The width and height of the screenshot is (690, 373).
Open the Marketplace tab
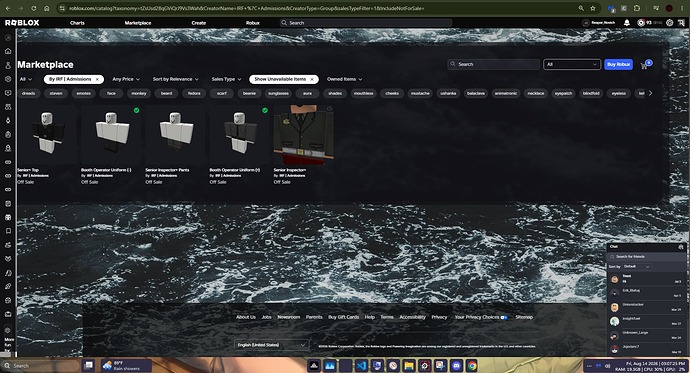coord(138,23)
